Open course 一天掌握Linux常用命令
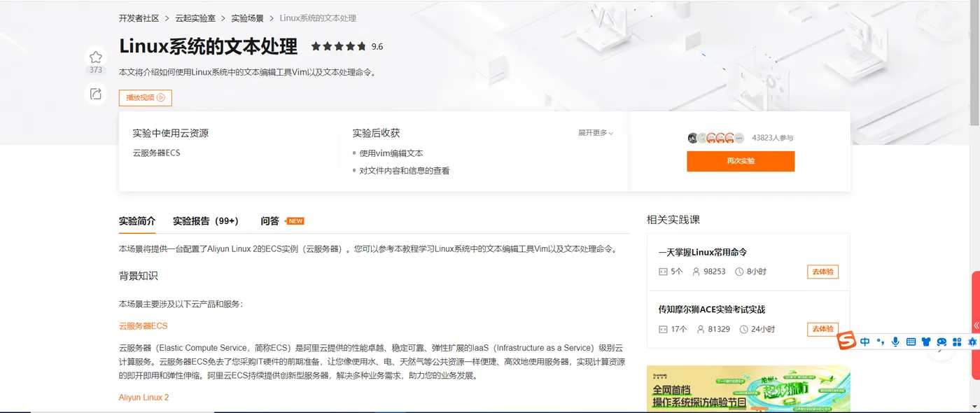The width and height of the screenshot is (980, 413). click(x=703, y=252)
